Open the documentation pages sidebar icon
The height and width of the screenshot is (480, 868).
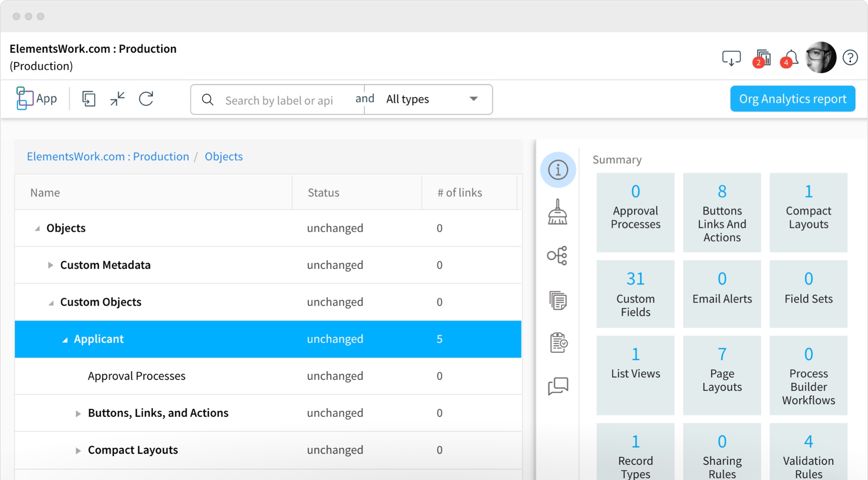[x=558, y=301]
